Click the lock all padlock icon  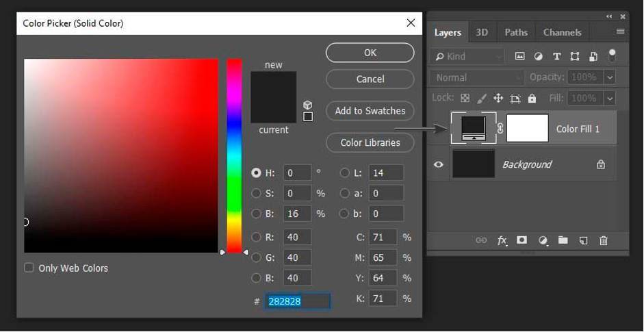[x=532, y=98]
